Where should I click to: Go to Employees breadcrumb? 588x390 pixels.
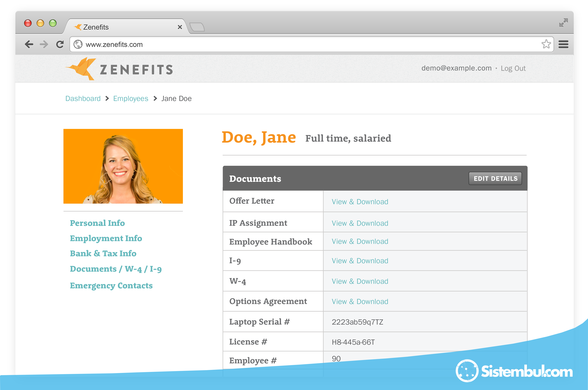pos(131,99)
